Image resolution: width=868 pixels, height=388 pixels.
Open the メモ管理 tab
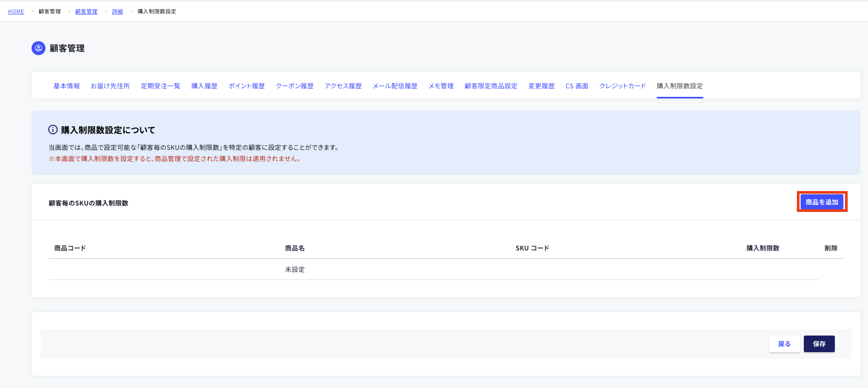coord(441,86)
